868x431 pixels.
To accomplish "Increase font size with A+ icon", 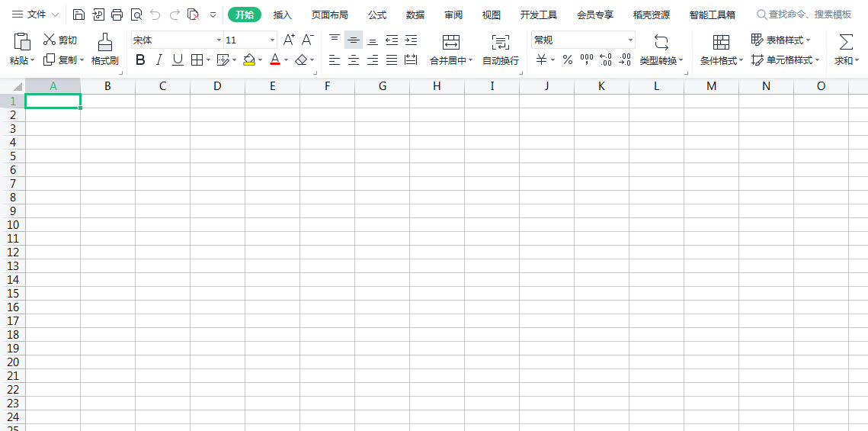I will 289,40.
